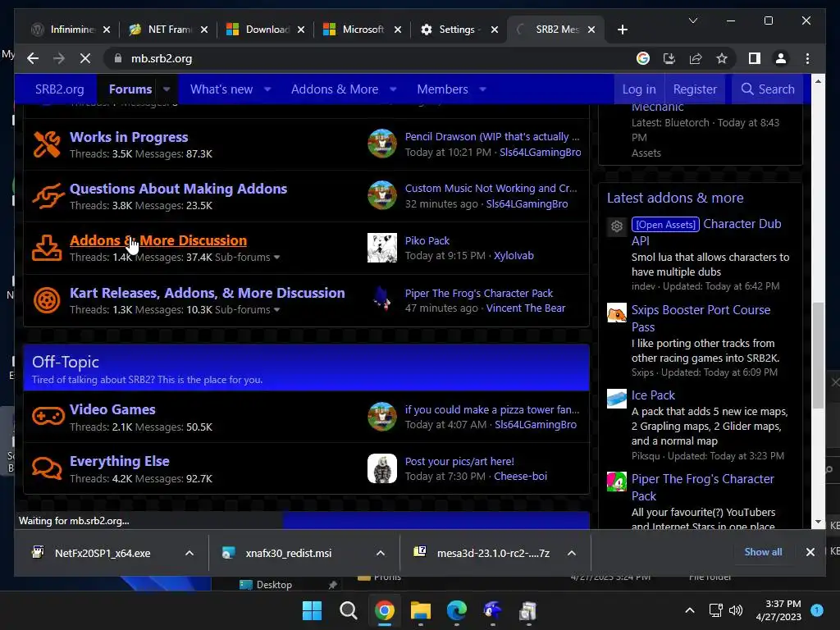Open the forum Search button
The image size is (840, 630).
point(768,89)
